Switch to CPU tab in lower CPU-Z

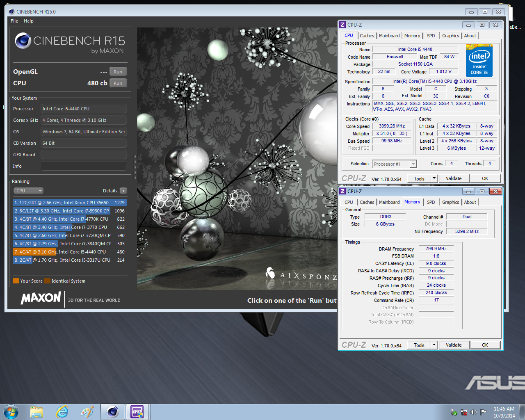coord(349,202)
